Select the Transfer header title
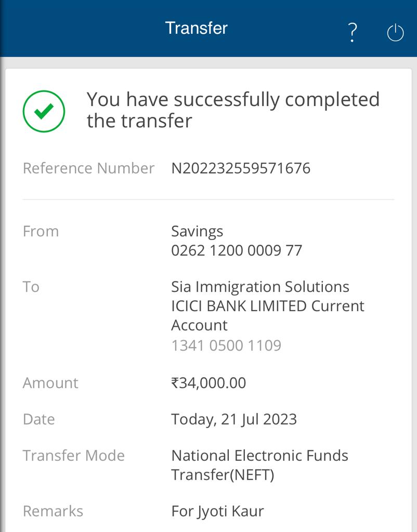The height and width of the screenshot is (532, 417). [x=196, y=28]
